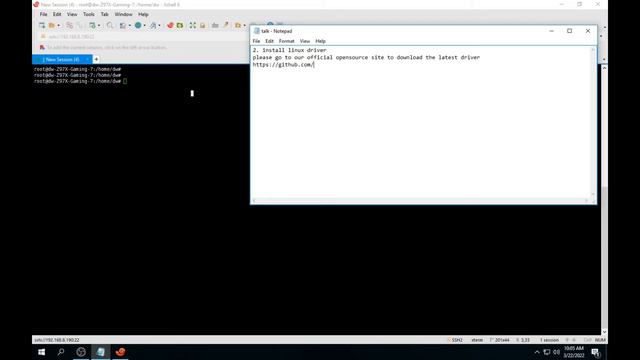Expand the Session properties dropdown arrow
The image size is (640, 360).
99,25
